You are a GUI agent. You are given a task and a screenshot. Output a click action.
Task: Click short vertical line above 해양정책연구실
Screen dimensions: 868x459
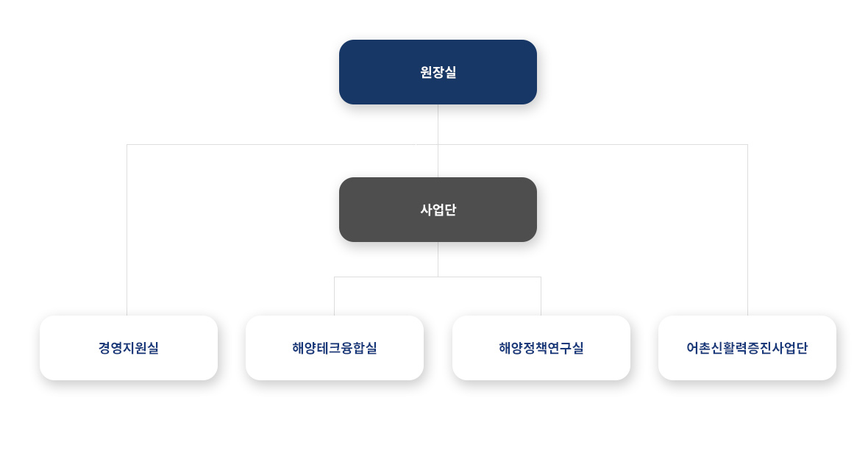coord(541,296)
